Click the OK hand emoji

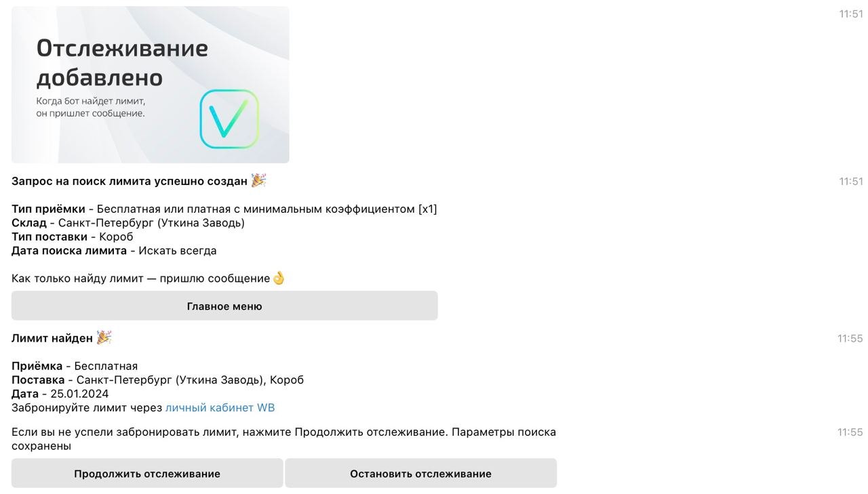279,278
